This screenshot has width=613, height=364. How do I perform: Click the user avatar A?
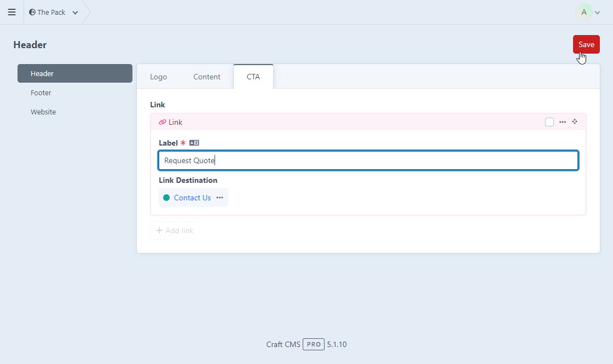pos(583,12)
